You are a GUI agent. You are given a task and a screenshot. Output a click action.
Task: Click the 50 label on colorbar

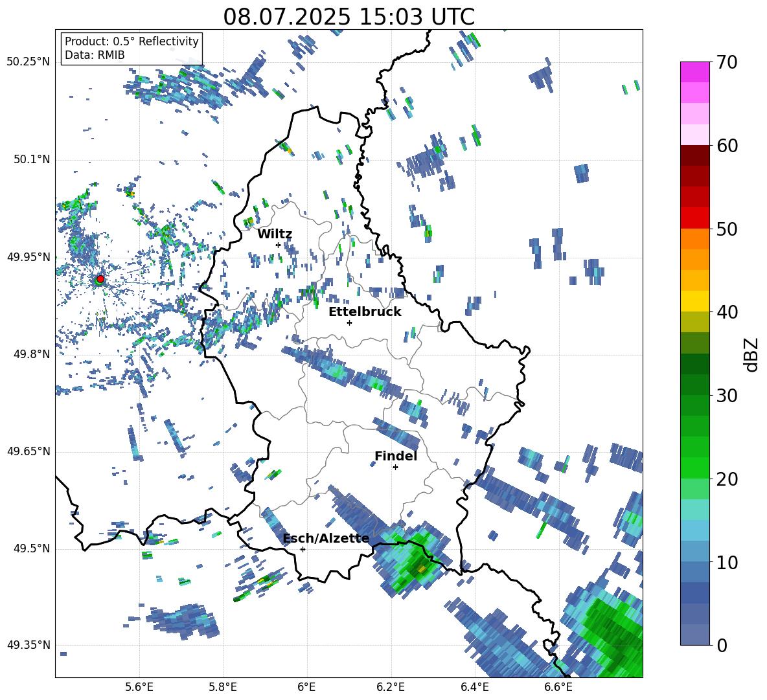tap(727, 229)
